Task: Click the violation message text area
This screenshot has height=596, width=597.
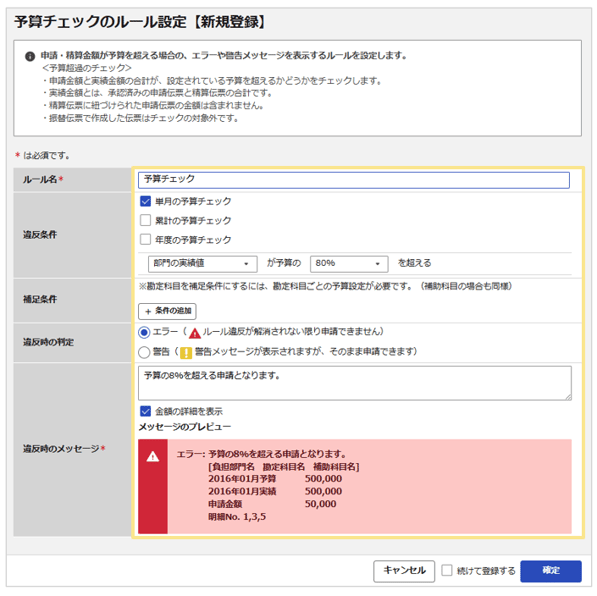Action: [x=354, y=383]
